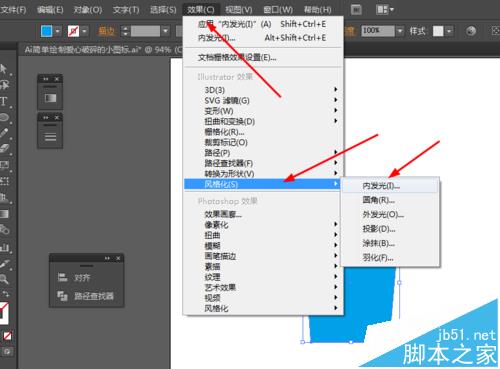Open the 编辑(E) menu
The height and width of the screenshot is (369, 500).
[x=50, y=10]
